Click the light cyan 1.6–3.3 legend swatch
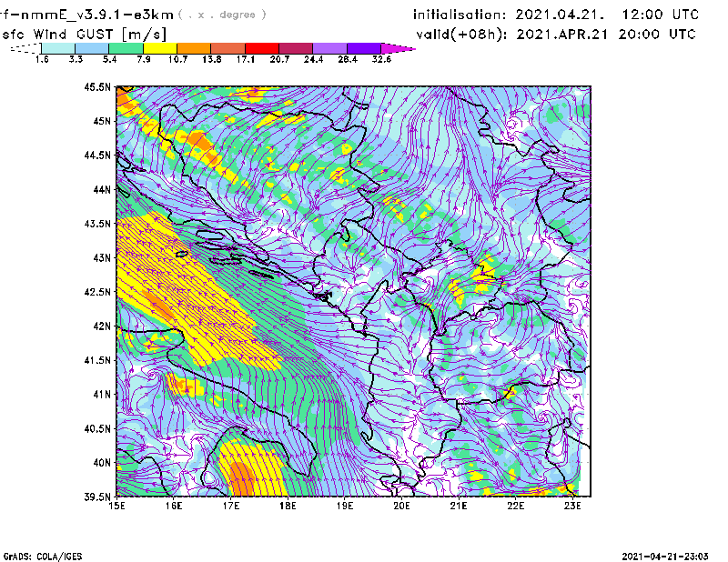 click(58, 48)
